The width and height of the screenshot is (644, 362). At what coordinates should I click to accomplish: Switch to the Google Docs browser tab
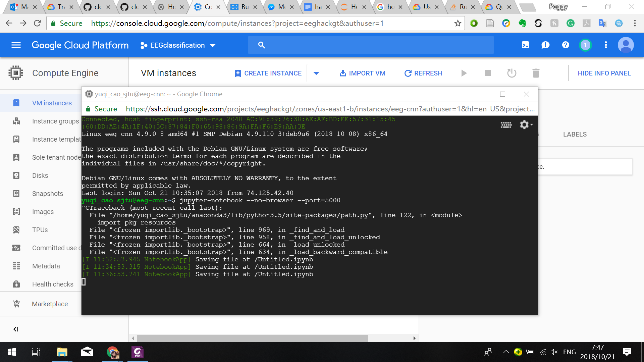pos(318,7)
